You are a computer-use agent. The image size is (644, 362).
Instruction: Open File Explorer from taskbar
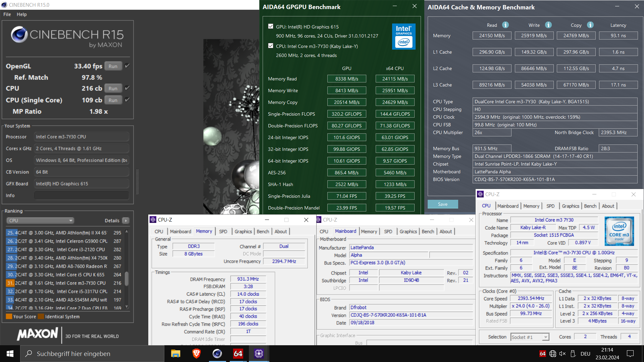click(175, 354)
